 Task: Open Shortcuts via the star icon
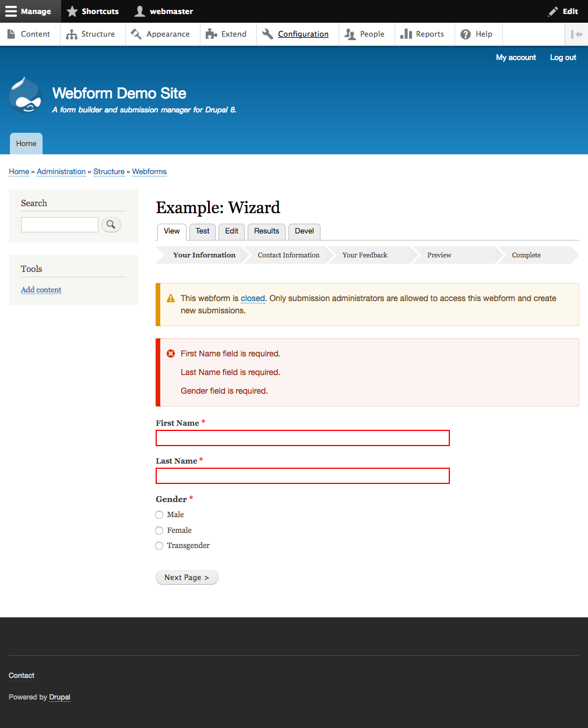coord(72,11)
